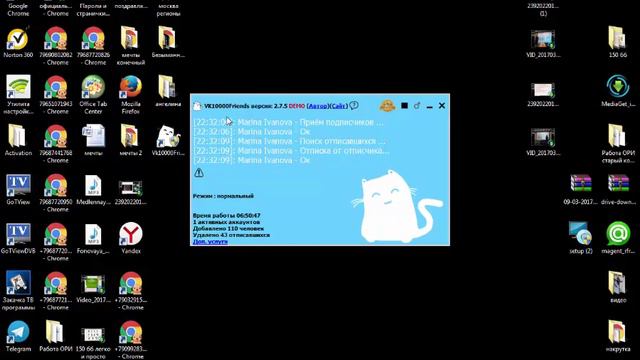Select the Vk10000Fri... desktop shortcut
Image resolution: width=640 pixels, height=360 pixels.
pyautogui.click(x=168, y=140)
